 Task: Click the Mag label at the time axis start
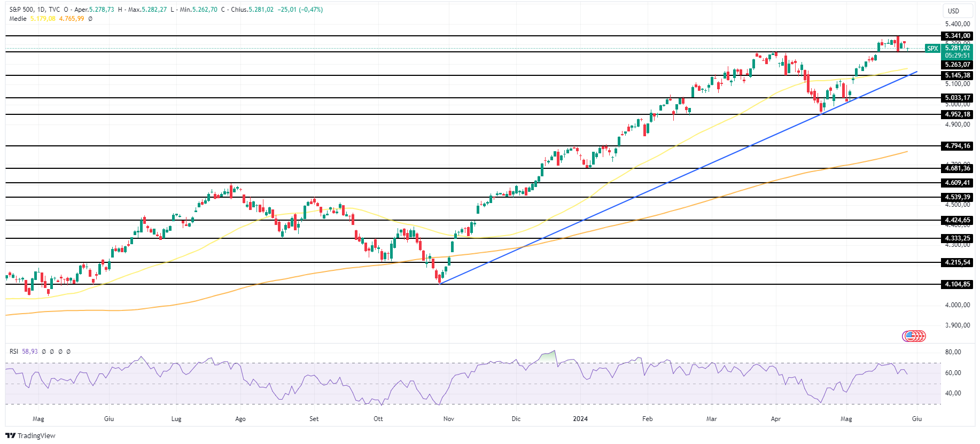point(38,419)
